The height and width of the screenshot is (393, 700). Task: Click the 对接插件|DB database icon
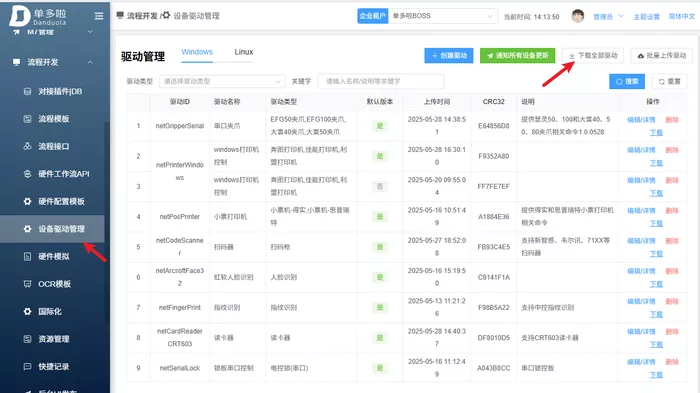tap(27, 91)
